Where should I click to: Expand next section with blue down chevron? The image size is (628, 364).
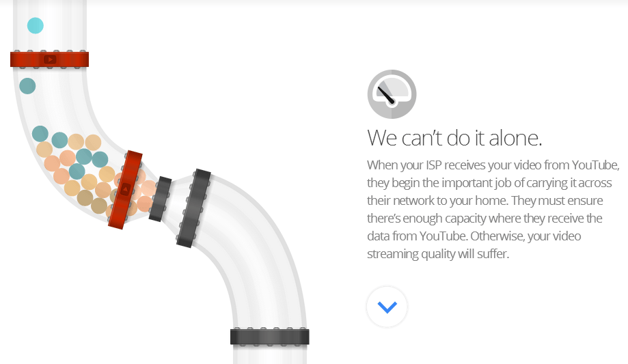(387, 307)
